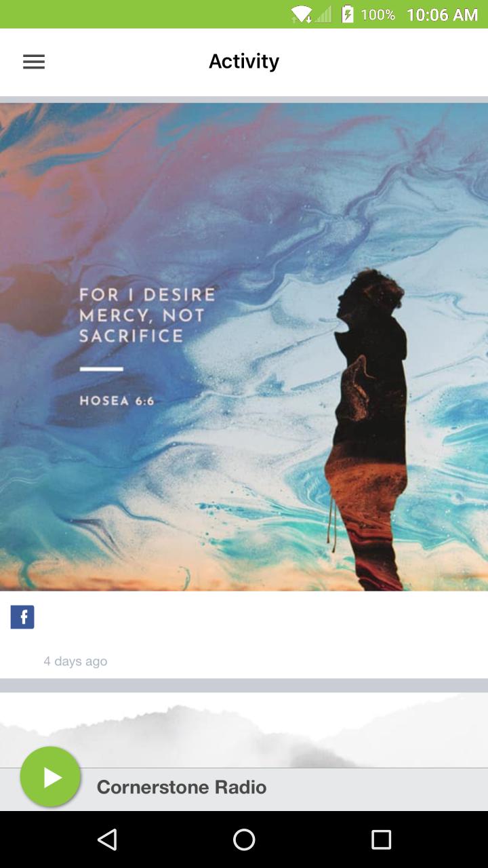
Task: Open the recent apps square button
Action: tap(381, 840)
